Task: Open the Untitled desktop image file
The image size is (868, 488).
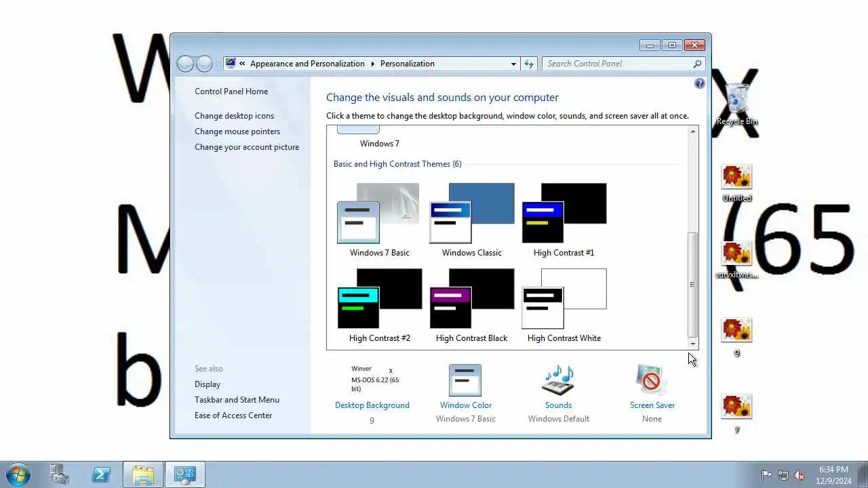Action: pos(737,184)
